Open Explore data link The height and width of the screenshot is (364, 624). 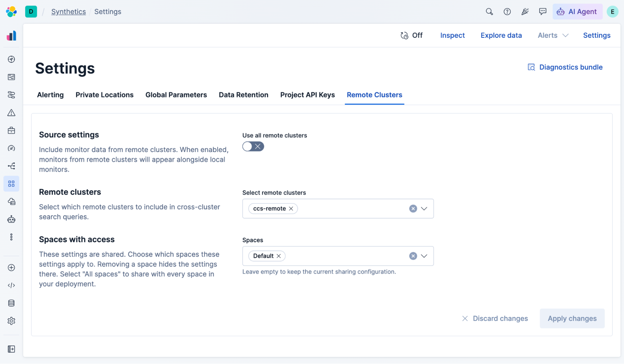pyautogui.click(x=501, y=35)
